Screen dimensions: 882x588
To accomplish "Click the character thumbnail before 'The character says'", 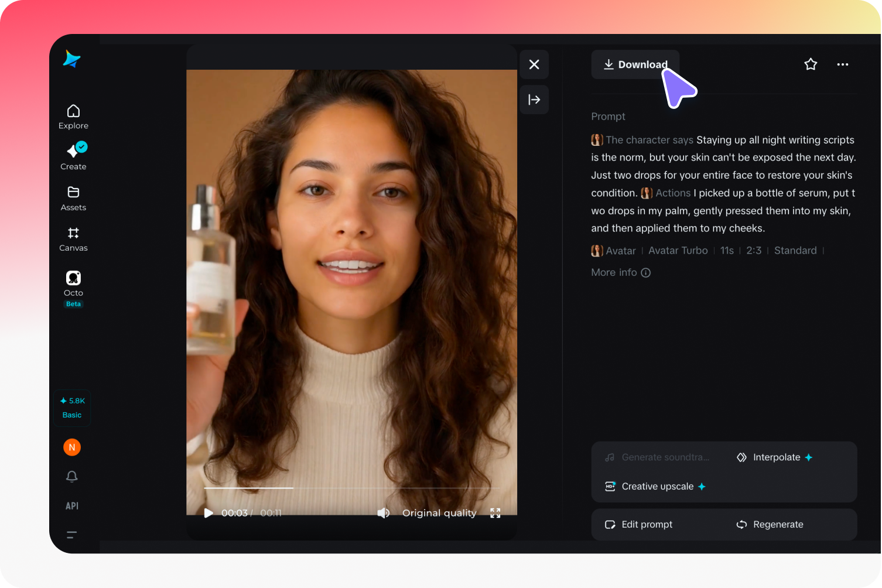I will (597, 140).
